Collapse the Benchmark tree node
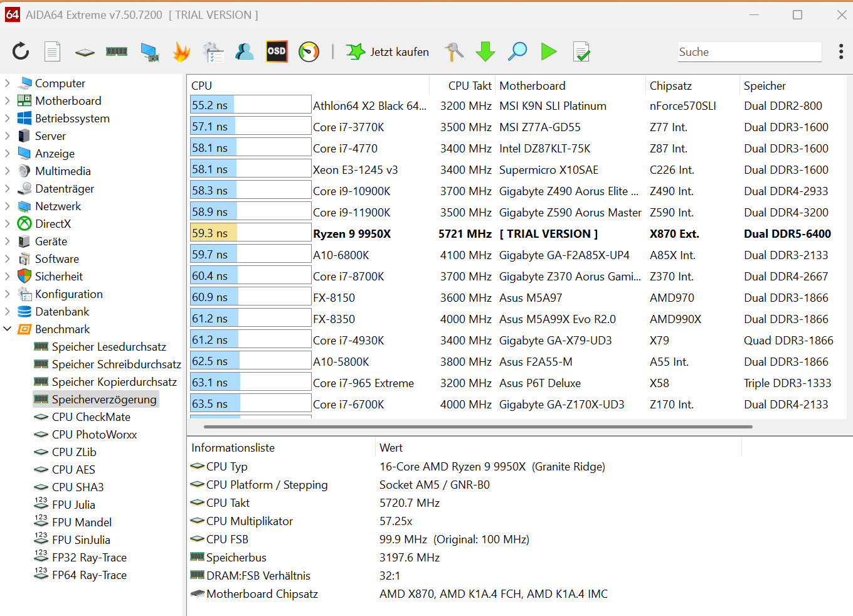 point(8,329)
